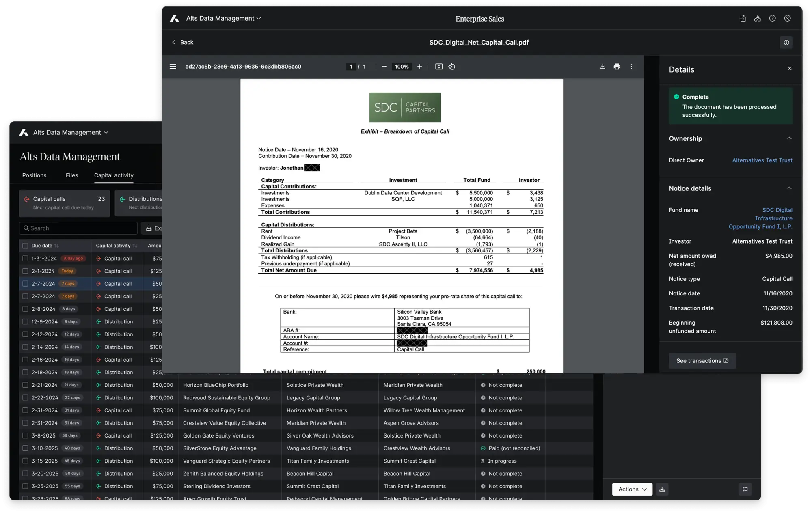The height and width of the screenshot is (513, 812).
Task: Click capital call icon in 1-31-2024 row
Action: coord(98,259)
